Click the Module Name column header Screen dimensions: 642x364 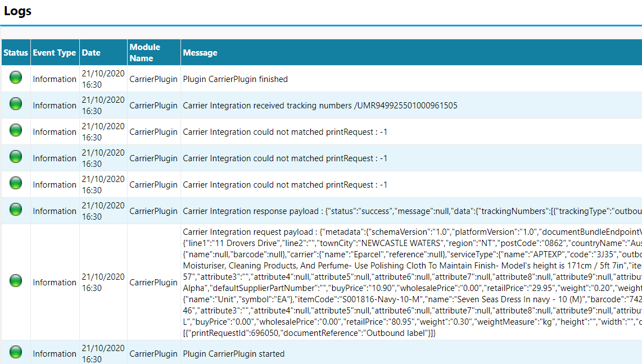click(x=144, y=53)
